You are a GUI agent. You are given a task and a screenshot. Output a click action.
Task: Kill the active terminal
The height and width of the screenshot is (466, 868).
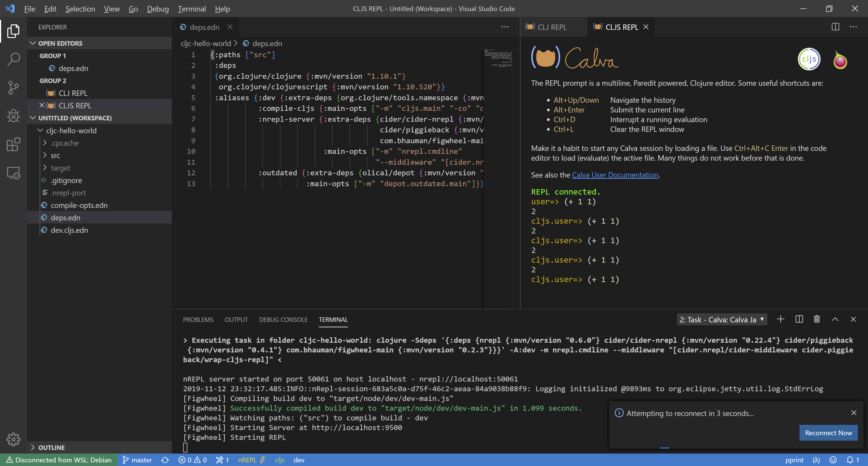point(816,319)
